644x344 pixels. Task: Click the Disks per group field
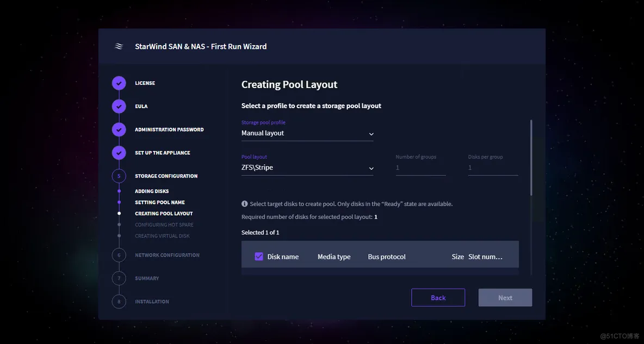493,167
